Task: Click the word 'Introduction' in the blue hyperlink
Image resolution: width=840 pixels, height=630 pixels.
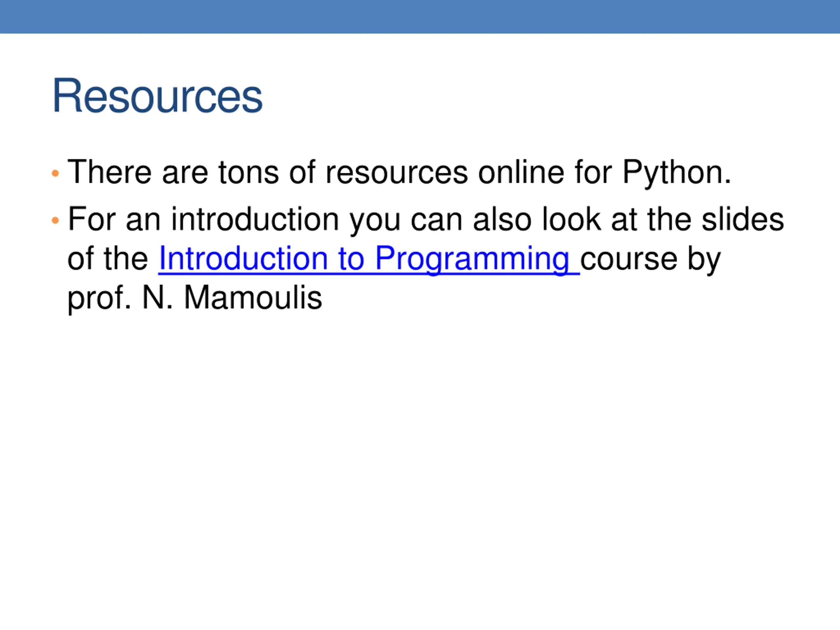Action: pos(243,259)
